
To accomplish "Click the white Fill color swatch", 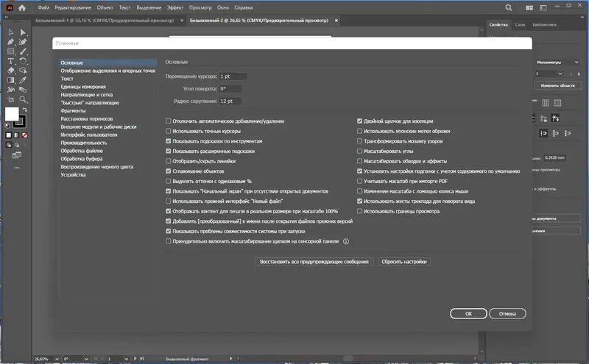I will (x=12, y=114).
